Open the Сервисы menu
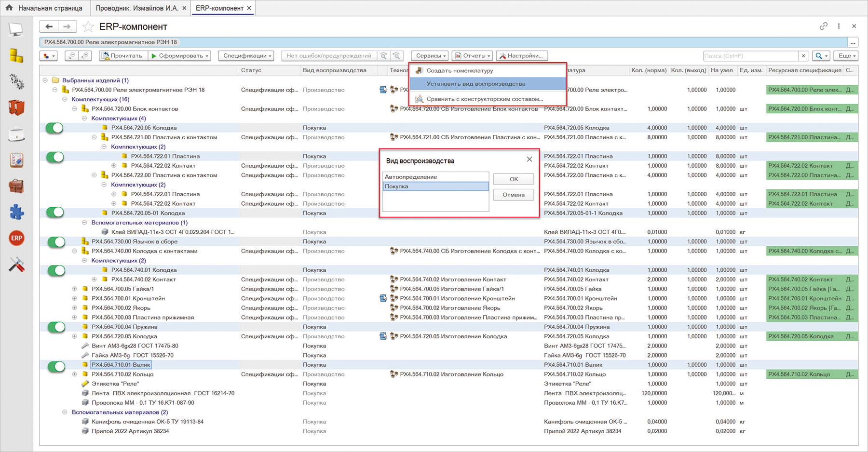Viewport: 868px width, 452px height. [x=431, y=56]
